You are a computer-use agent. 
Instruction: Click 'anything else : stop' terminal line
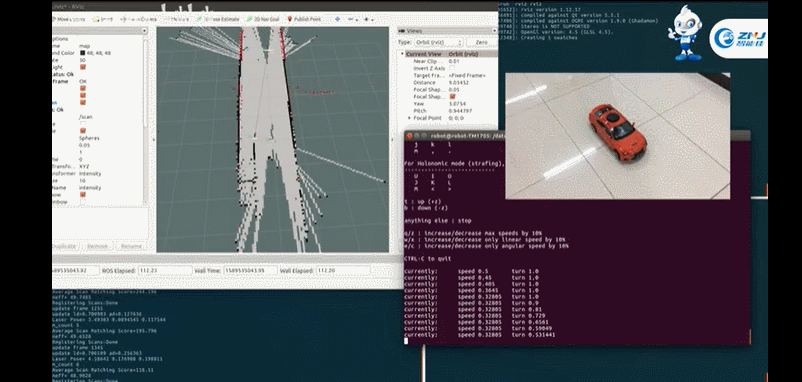[437, 221]
